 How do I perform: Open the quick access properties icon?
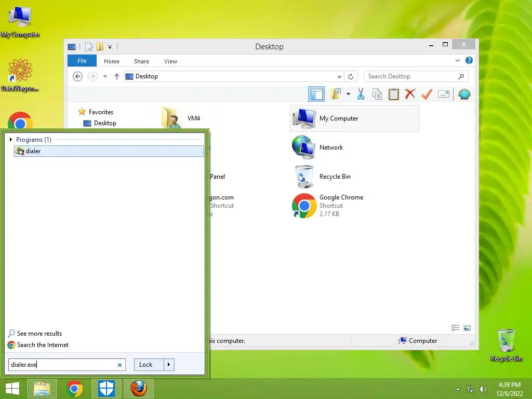[88, 46]
